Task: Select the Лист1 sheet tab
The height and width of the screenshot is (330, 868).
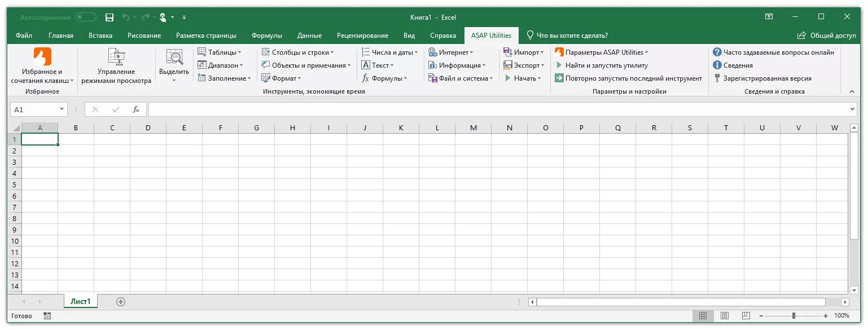Action: pyautogui.click(x=81, y=301)
